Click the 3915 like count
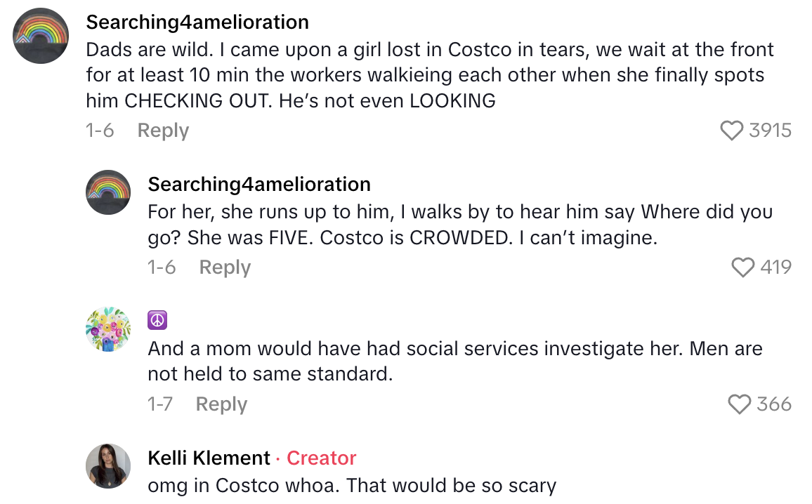This screenshot has width=812, height=504. [x=770, y=131]
